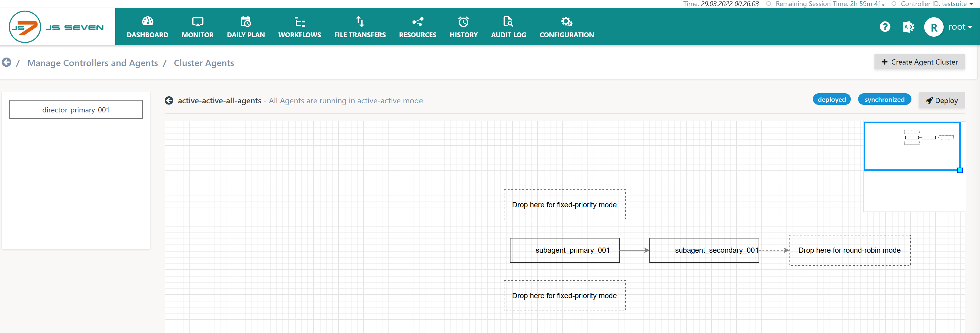Click the deployed status badge
The width and height of the screenshot is (980, 333).
pyautogui.click(x=832, y=99)
